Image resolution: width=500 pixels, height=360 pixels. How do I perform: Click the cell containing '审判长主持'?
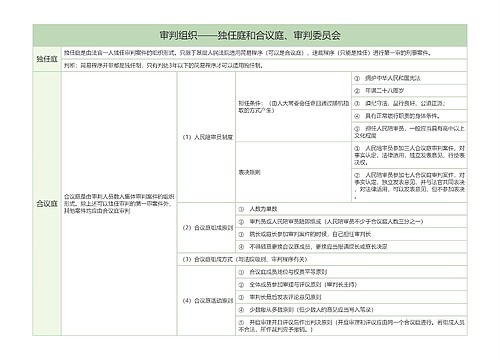tap(351, 285)
